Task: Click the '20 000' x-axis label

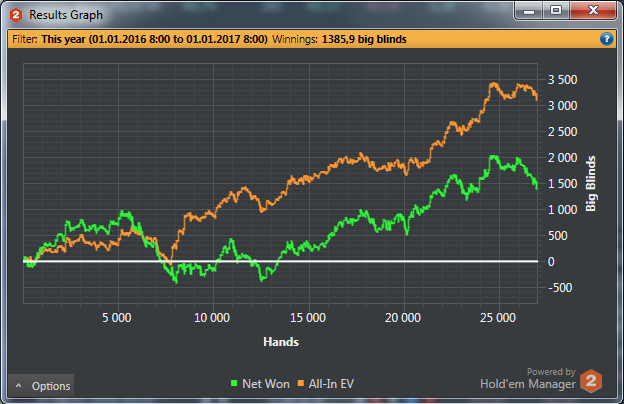Action: tap(403, 318)
